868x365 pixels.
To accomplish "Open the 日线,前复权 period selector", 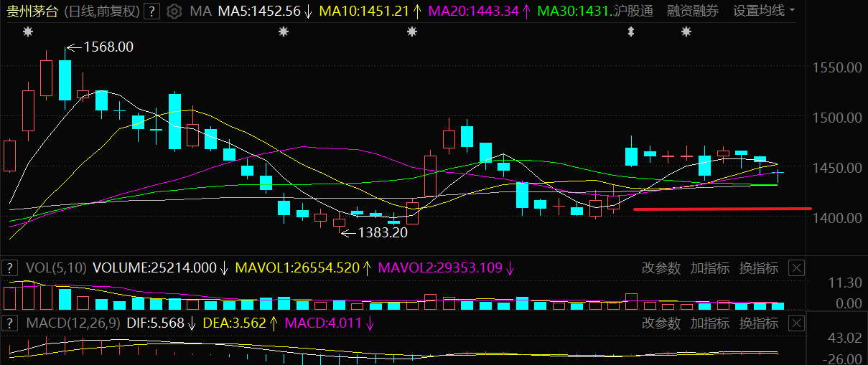I will (101, 11).
